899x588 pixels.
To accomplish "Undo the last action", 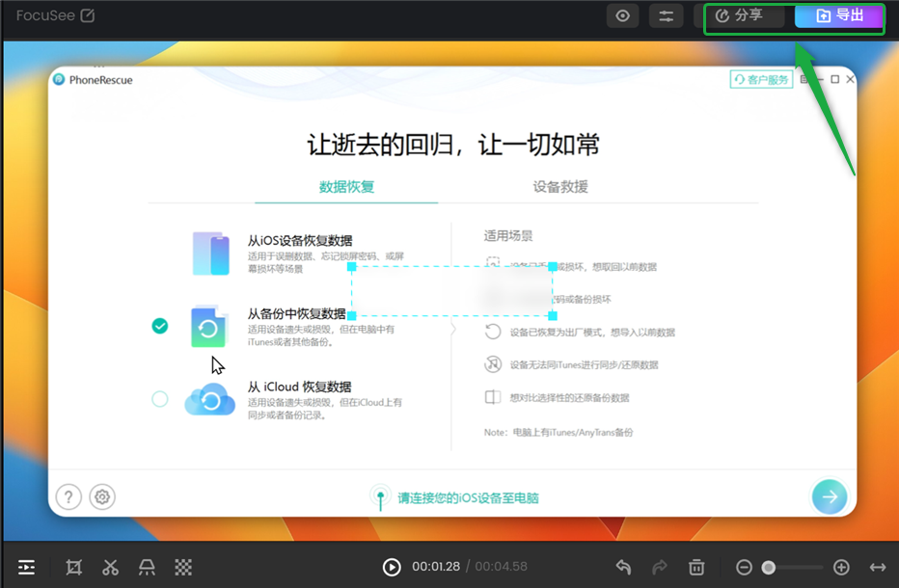I will coord(623,568).
